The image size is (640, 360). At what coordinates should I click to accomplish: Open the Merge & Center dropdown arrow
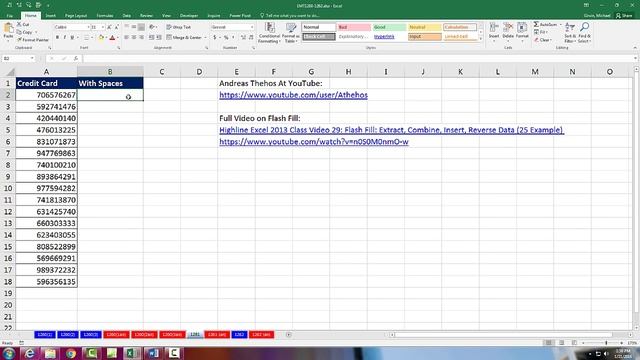tap(205, 38)
